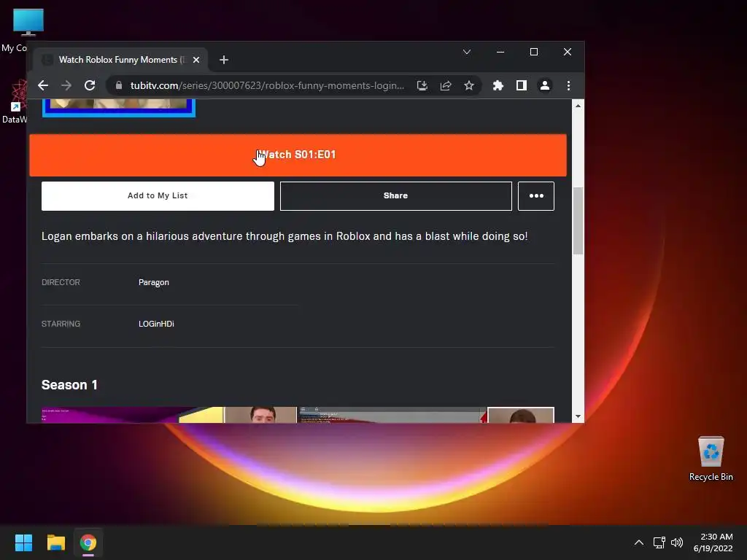Click the series description text
The height and width of the screenshot is (560, 747).
[285, 236]
